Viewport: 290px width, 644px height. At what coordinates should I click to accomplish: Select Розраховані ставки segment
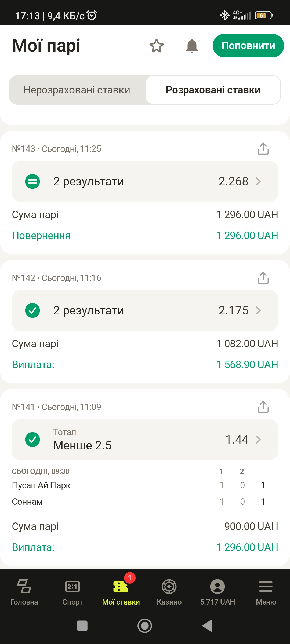coord(213,90)
